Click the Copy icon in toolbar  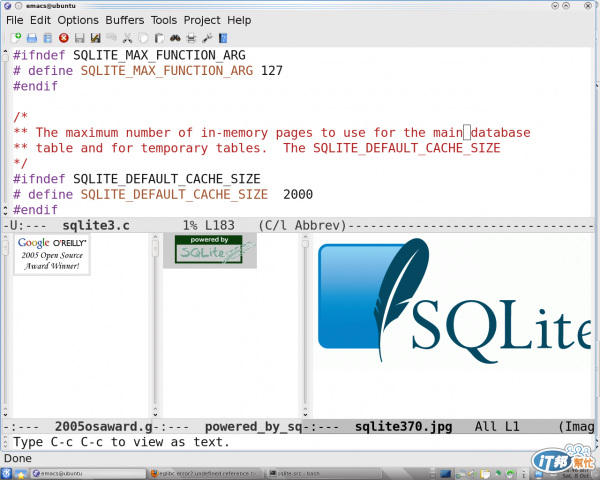[x=143, y=38]
